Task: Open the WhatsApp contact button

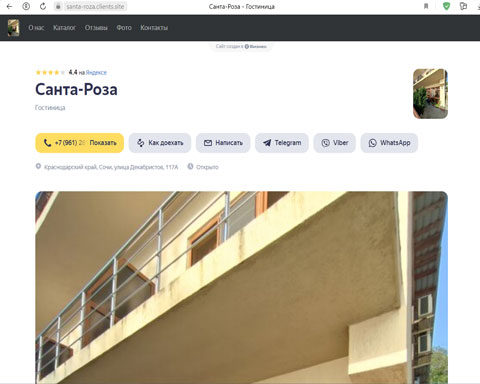Action: tap(389, 143)
